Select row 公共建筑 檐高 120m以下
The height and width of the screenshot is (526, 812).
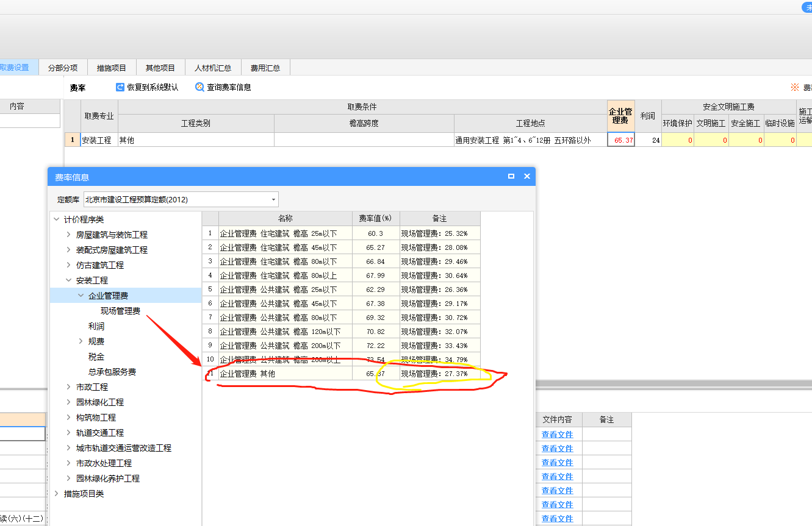(342, 331)
